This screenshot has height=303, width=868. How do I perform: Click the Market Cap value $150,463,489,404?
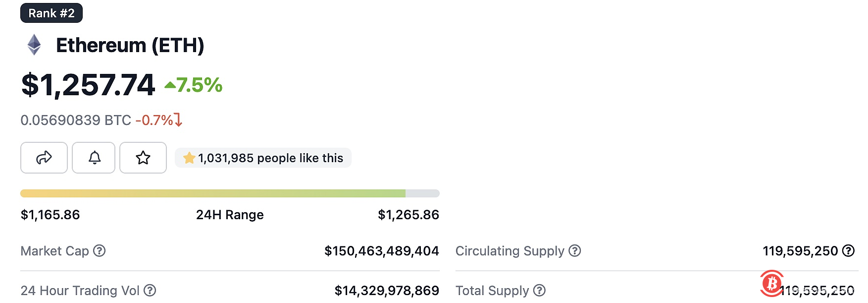(x=382, y=251)
